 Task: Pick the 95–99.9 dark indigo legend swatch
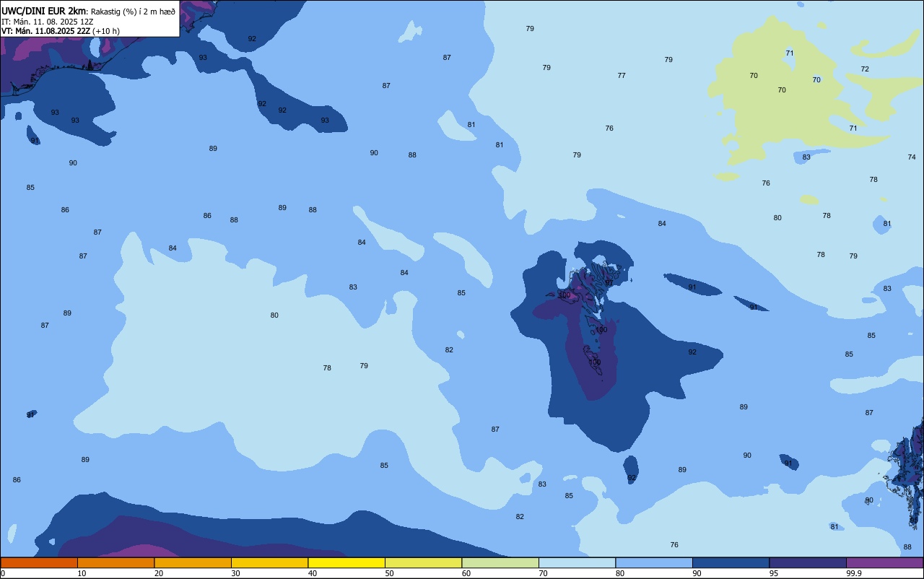pos(808,562)
